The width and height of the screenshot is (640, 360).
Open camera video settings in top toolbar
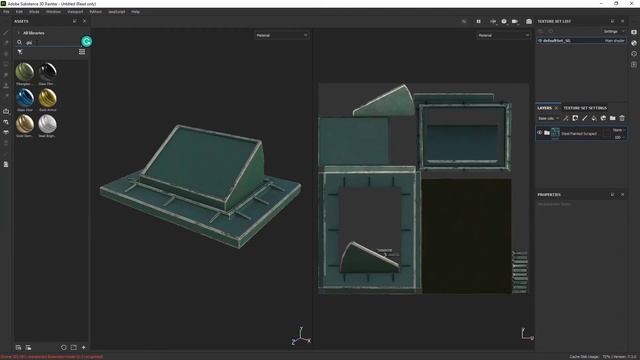[x=515, y=21]
